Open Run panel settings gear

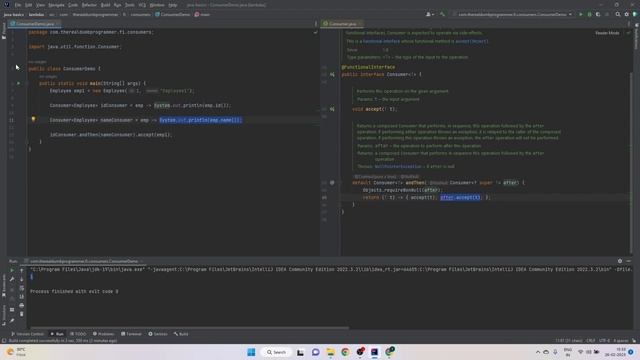click(x=620, y=261)
